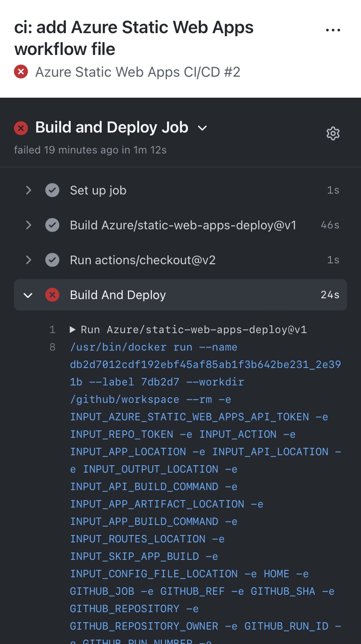Image resolution: width=361 pixels, height=644 pixels.
Task: Click INPUT_AZURE_STATIC_WEB_APPS_API_TOKEN in the log
Action: coord(190,417)
